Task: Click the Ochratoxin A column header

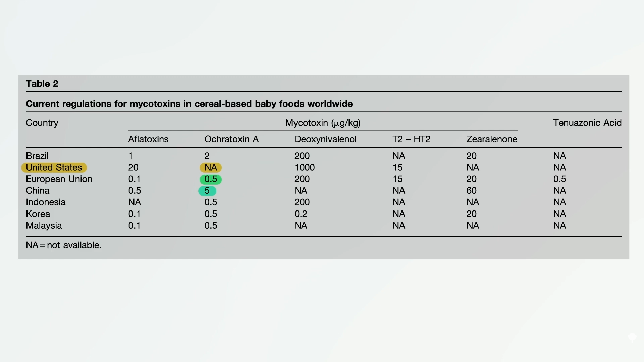Action: coord(231,139)
